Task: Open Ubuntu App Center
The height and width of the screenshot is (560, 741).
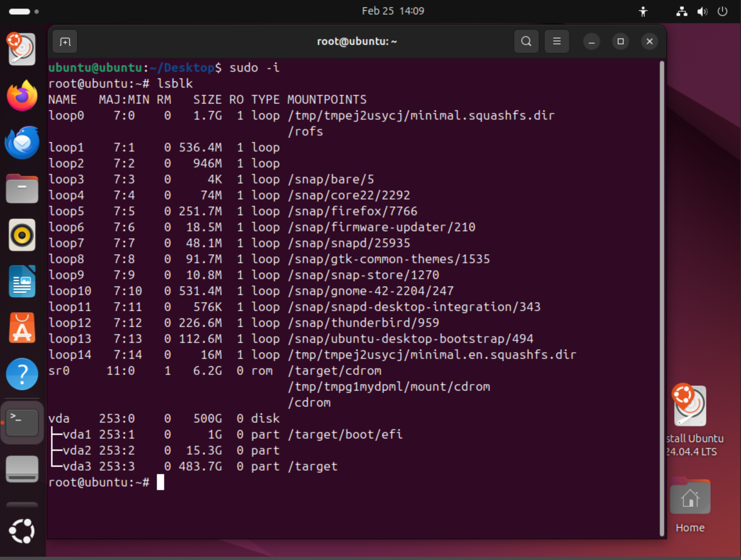Action: tap(22, 328)
